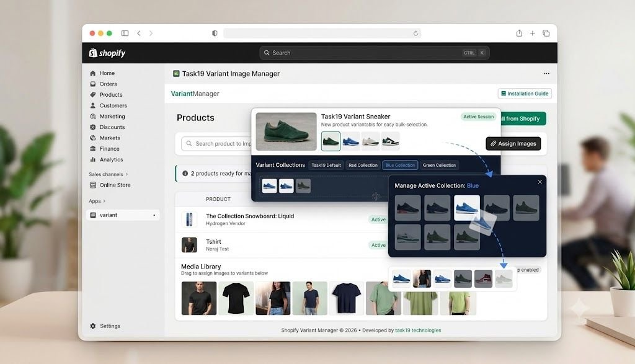635x364 pixels.
Task: Open the browser share icon
Action: click(519, 33)
